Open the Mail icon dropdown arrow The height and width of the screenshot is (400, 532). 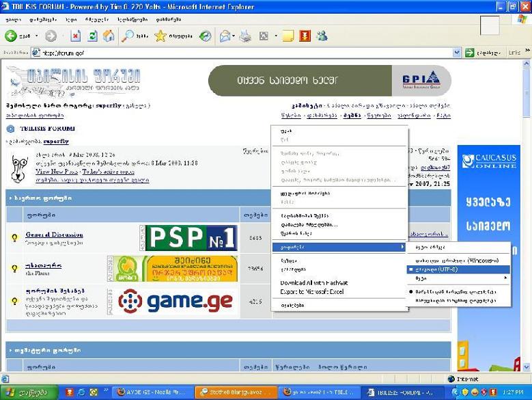pos(234,36)
